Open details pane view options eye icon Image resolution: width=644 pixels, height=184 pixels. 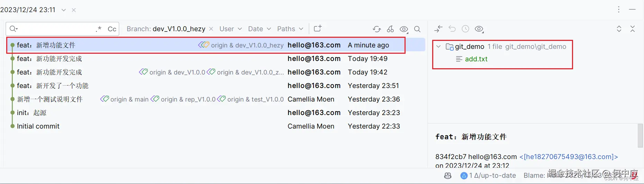tap(479, 29)
